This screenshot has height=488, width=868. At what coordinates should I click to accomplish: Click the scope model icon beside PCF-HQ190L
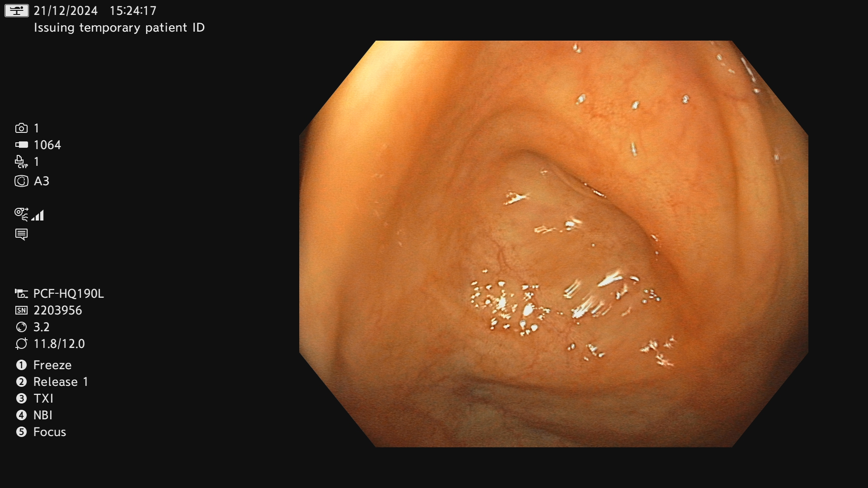tap(21, 294)
